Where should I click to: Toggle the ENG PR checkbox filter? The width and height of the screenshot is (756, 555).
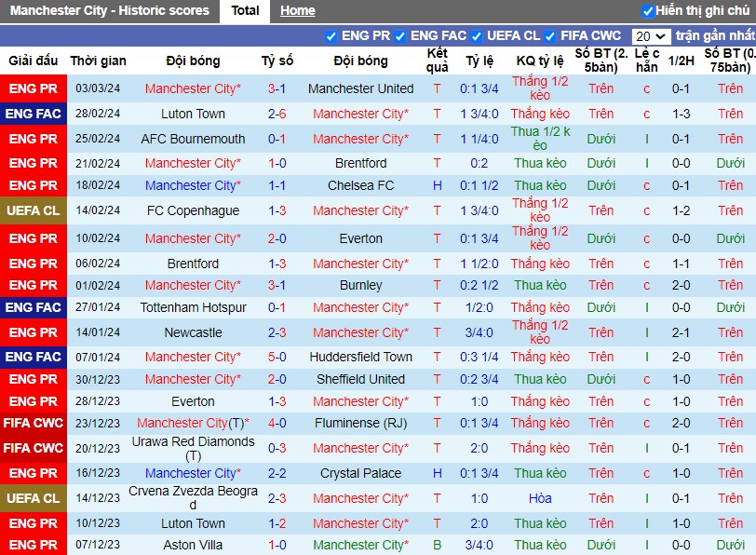tap(331, 36)
